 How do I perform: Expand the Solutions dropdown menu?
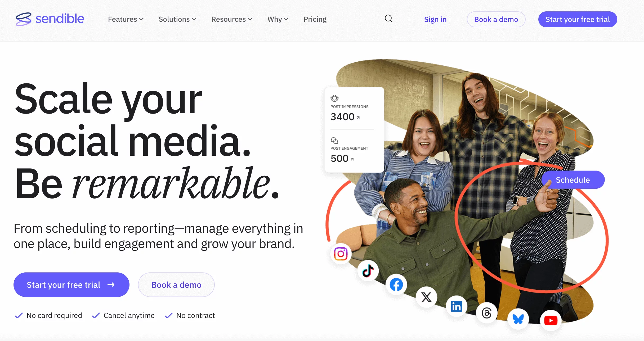pyautogui.click(x=177, y=19)
